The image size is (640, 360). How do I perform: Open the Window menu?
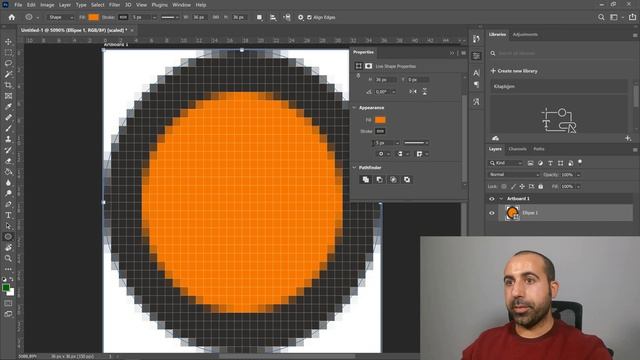[181, 5]
